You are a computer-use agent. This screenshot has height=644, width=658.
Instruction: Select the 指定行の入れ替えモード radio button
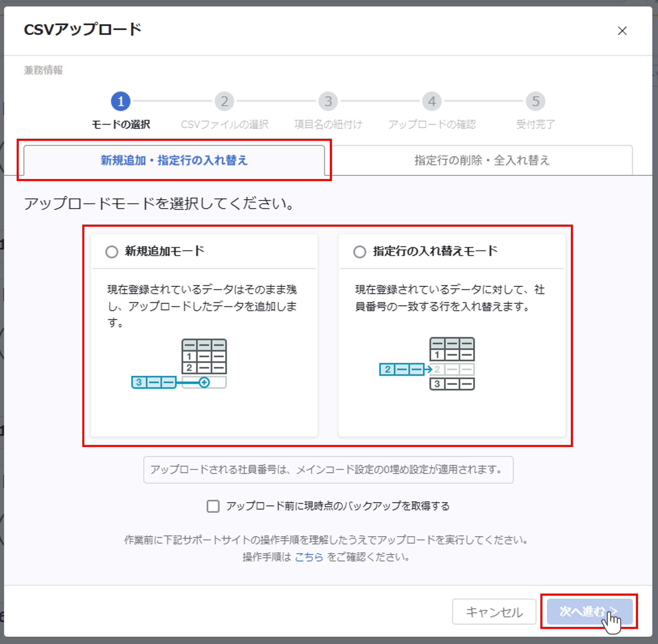point(359,252)
